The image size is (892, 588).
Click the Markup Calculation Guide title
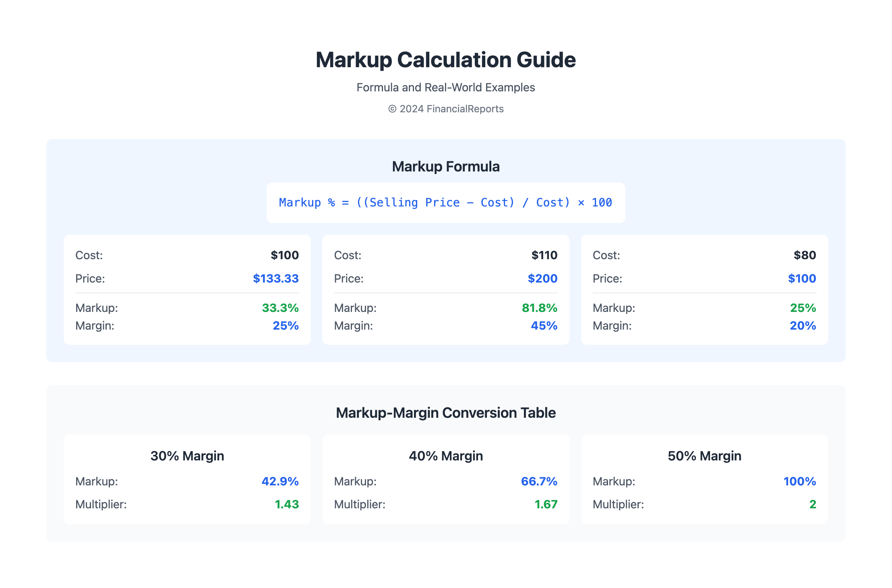[x=445, y=60]
